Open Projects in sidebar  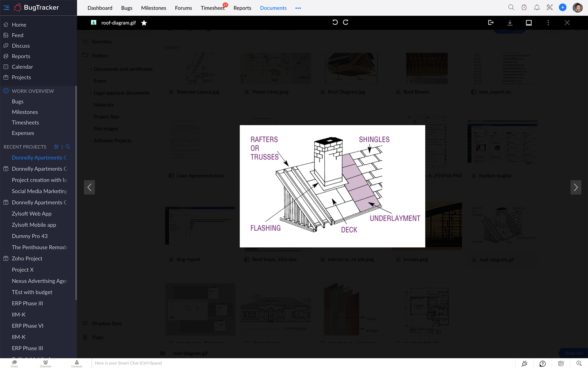tap(21, 77)
